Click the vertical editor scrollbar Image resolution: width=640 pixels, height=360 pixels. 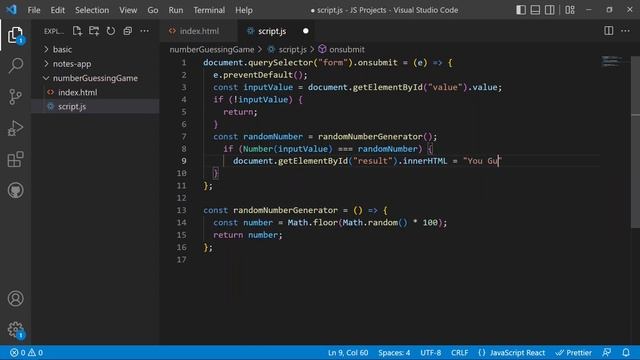coord(636,143)
